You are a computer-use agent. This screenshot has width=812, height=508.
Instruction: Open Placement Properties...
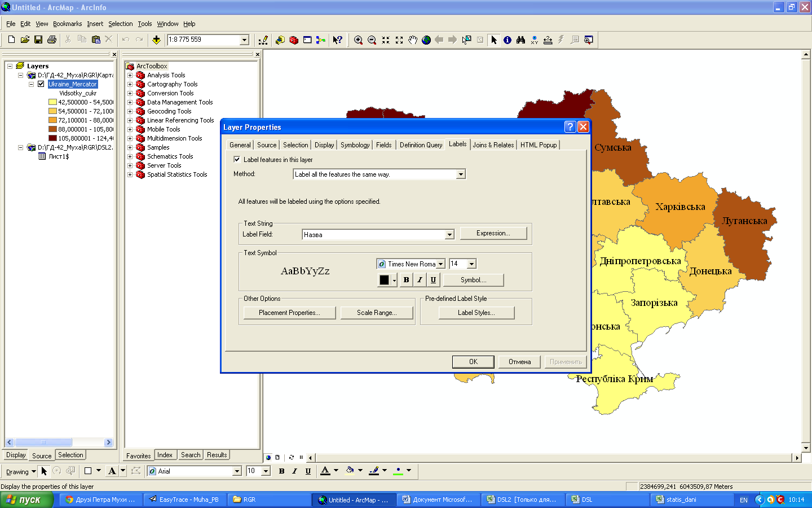click(289, 313)
